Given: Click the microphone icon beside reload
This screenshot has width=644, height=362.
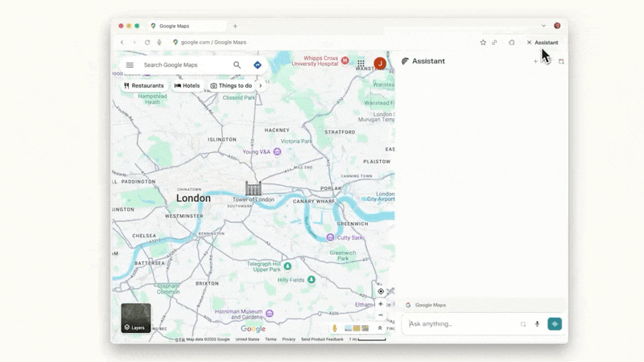Looking at the screenshot, I should 159,43.
